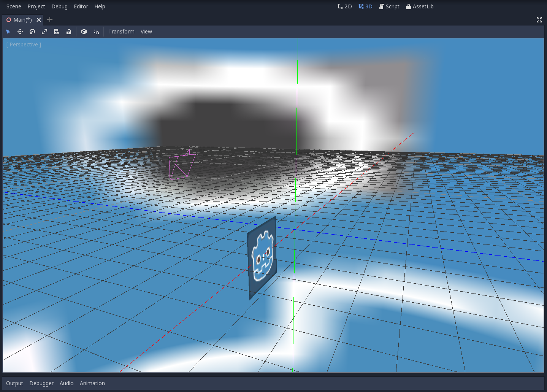Open the Help menu
The width and height of the screenshot is (547, 392).
coord(100,6)
